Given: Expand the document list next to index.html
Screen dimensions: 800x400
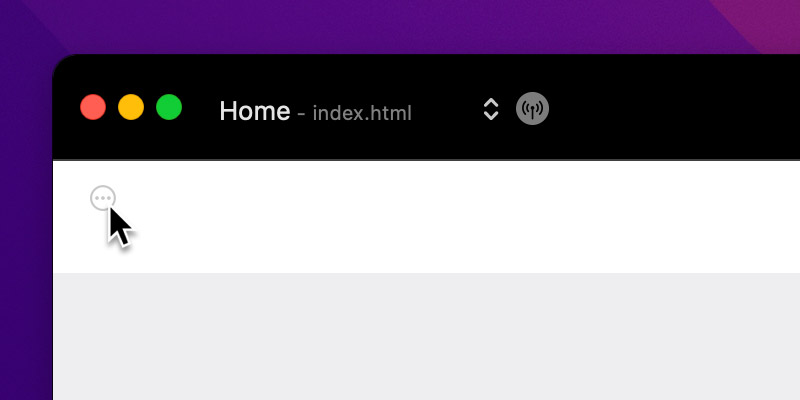Looking at the screenshot, I should [x=490, y=109].
